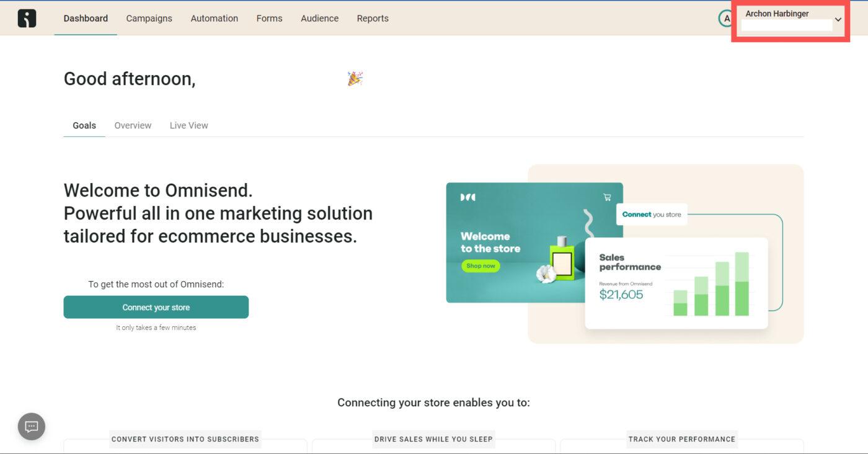Screen dimensions: 868x454
Task: Navigate to Forms
Action: click(269, 19)
